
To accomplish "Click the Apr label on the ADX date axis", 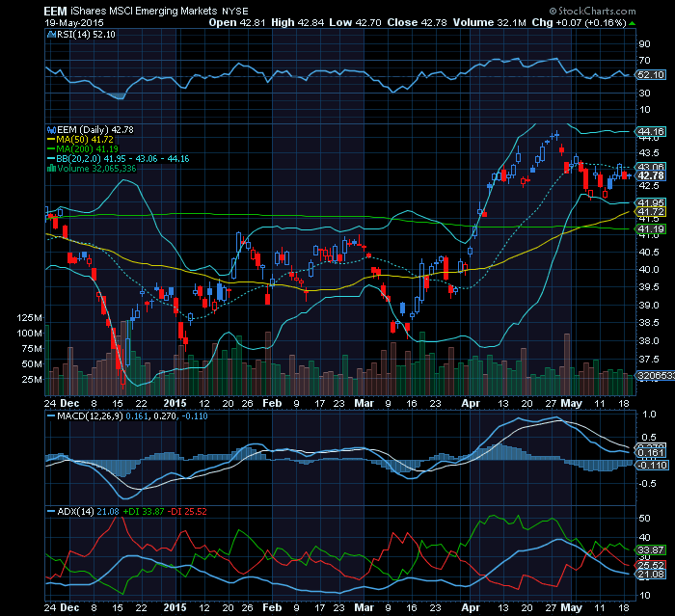I will click(471, 608).
